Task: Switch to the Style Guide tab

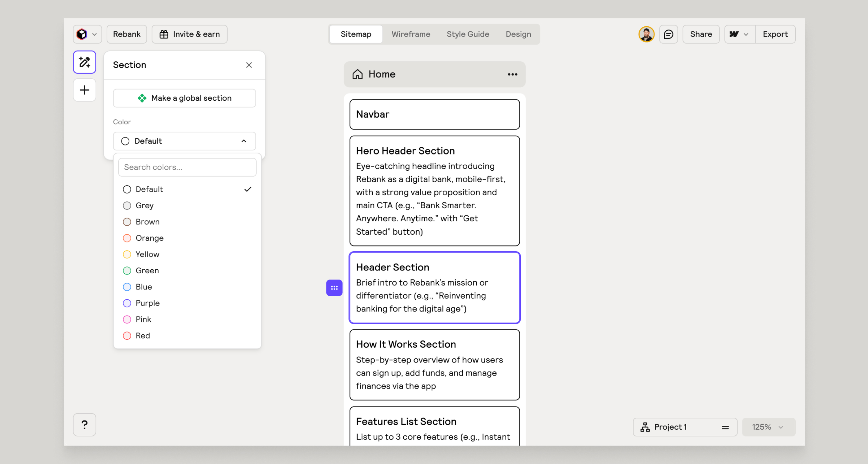Action: click(x=467, y=34)
